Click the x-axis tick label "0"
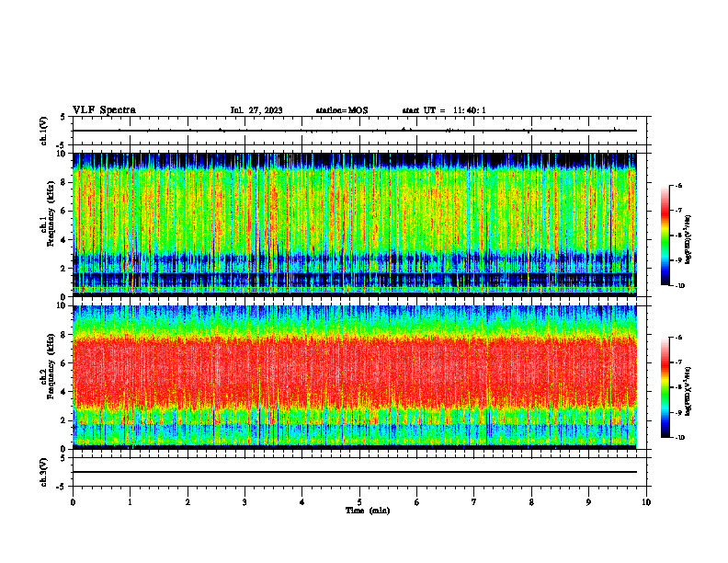The width and height of the screenshot is (728, 563). [73, 502]
